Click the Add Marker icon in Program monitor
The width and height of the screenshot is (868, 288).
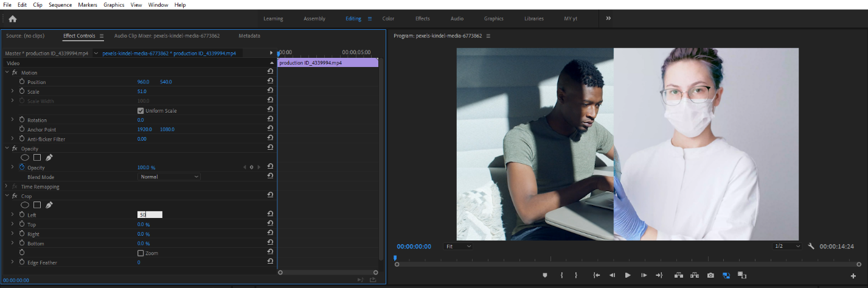[x=545, y=275]
